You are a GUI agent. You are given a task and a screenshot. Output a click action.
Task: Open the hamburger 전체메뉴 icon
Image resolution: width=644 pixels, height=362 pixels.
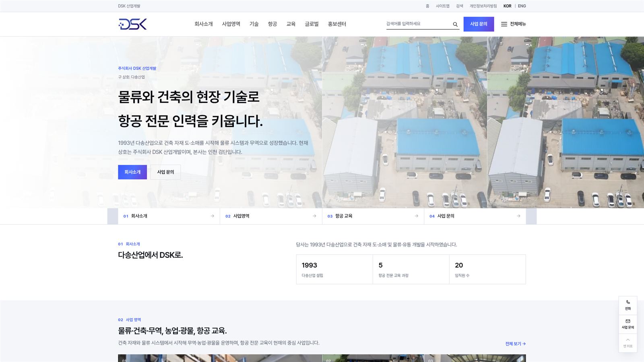click(x=504, y=24)
